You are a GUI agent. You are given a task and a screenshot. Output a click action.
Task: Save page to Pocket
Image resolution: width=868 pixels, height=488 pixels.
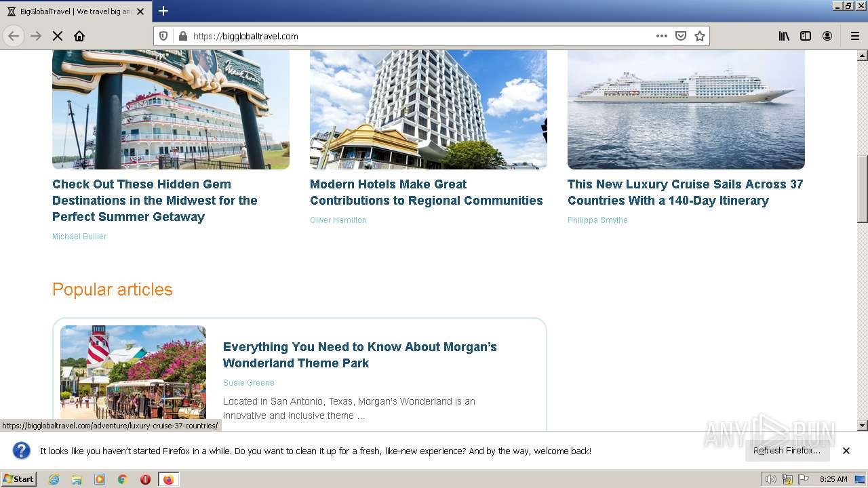(681, 36)
